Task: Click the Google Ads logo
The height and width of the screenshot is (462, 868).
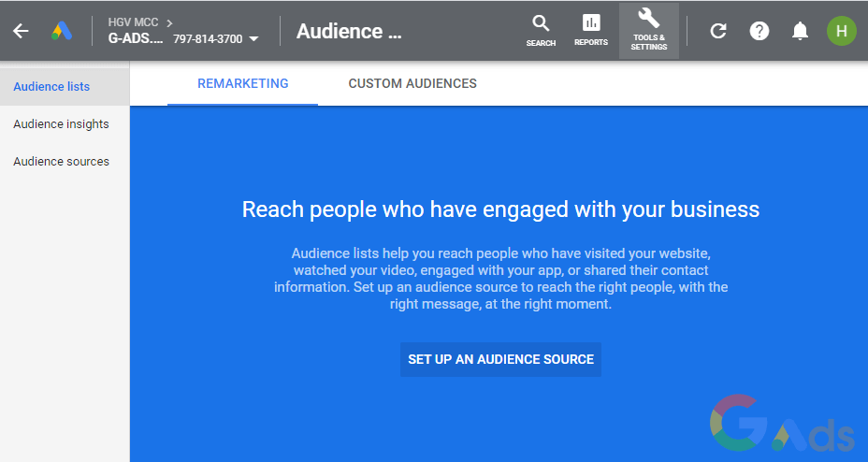Action: (62, 31)
